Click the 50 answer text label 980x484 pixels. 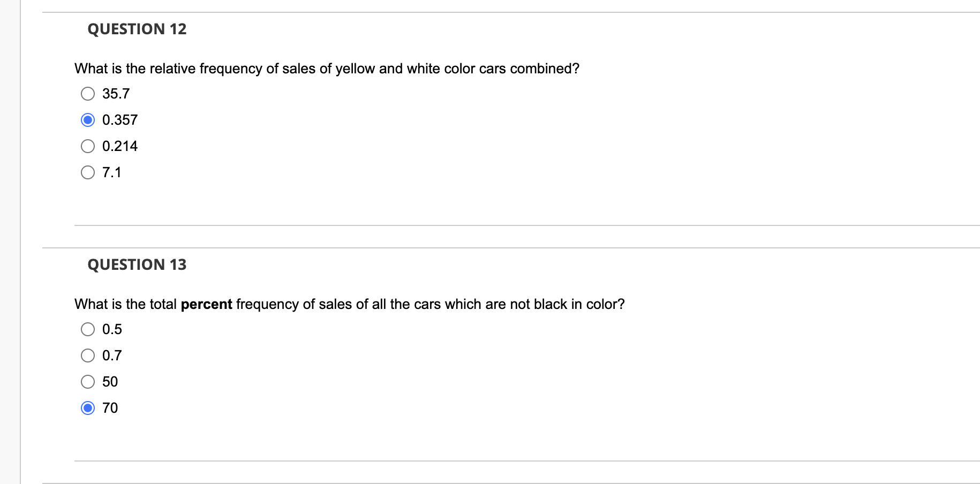tap(111, 381)
